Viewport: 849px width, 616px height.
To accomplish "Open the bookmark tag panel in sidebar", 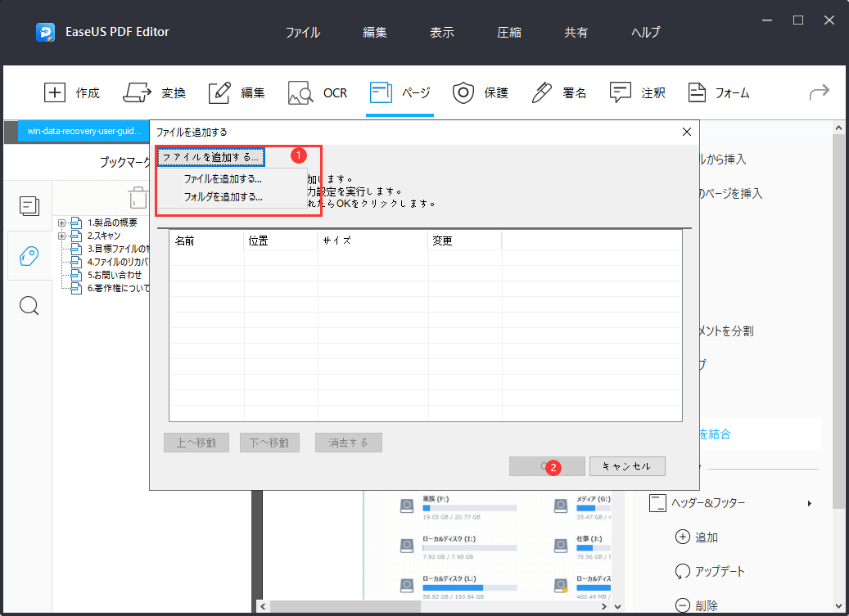I will [29, 256].
